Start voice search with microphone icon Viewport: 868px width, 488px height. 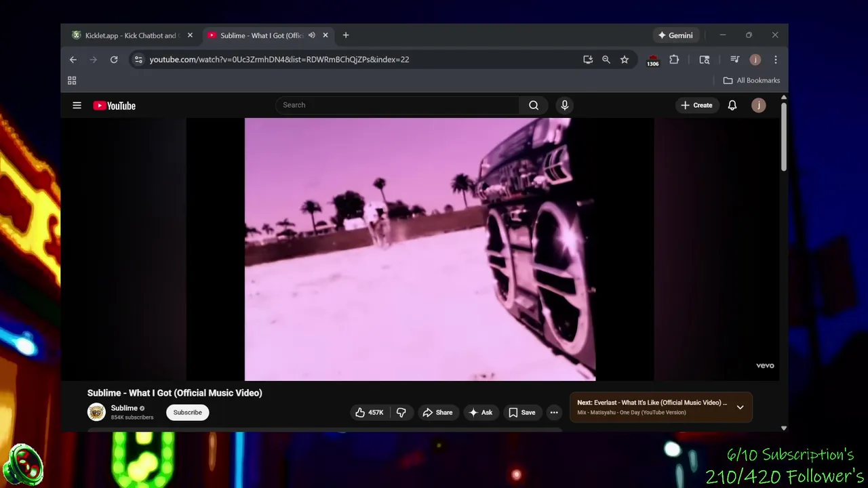pyautogui.click(x=564, y=105)
